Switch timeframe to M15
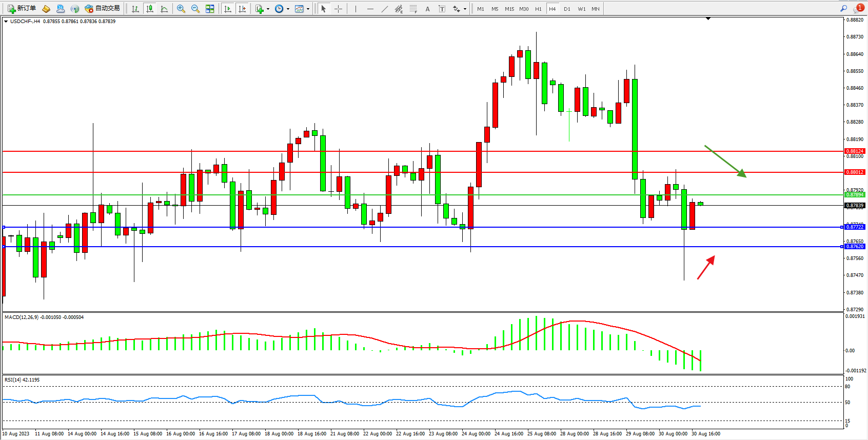Viewport: 868px width, 440px height. tap(509, 9)
